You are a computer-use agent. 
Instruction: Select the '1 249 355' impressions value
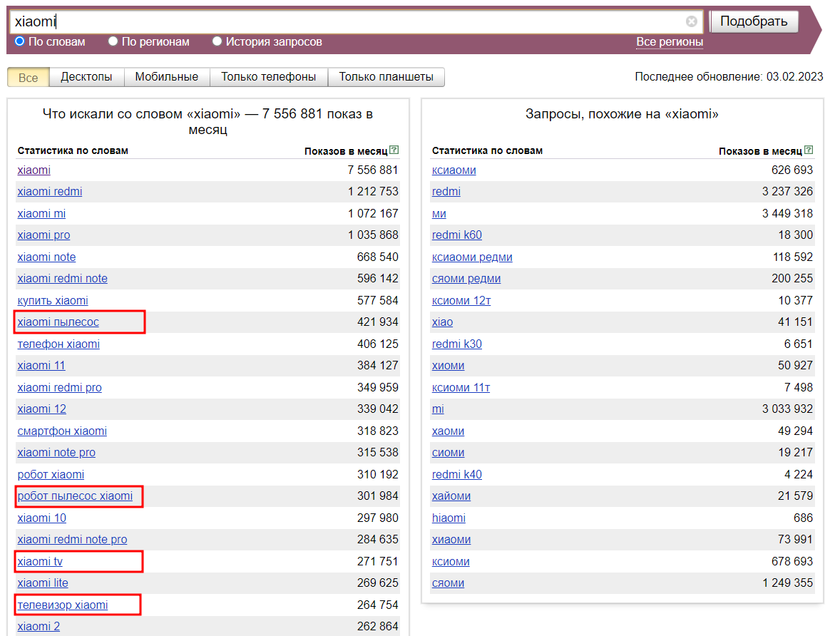[788, 583]
